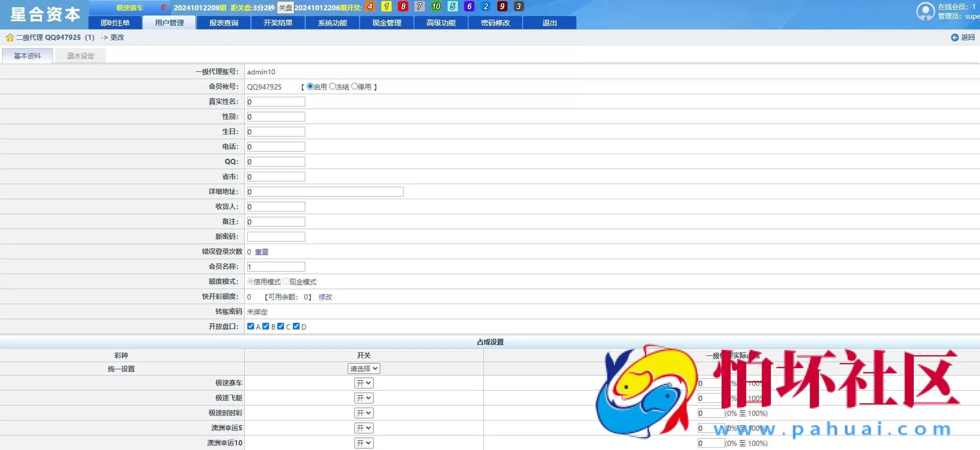The image size is (980, 450).
Task: Open the 高级功能 menu
Action: pyautogui.click(x=441, y=23)
